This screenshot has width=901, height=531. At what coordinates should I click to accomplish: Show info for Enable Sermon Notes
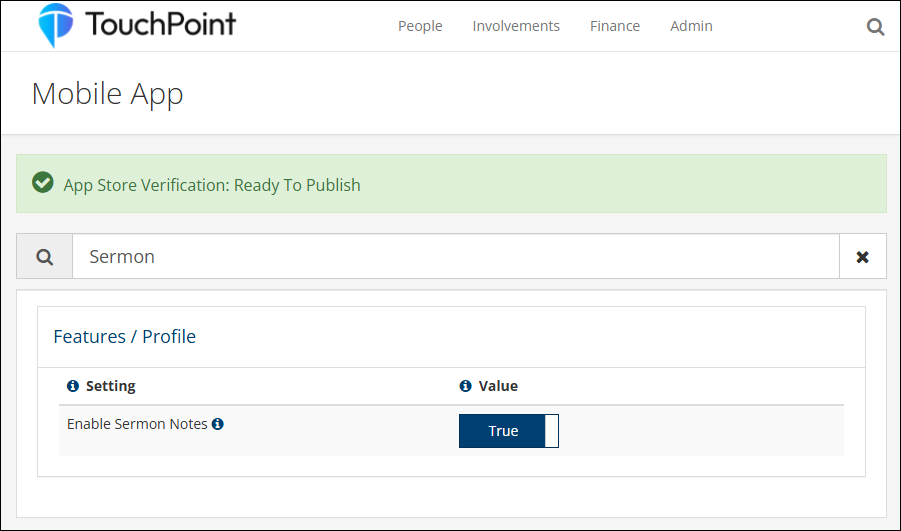coord(218,424)
